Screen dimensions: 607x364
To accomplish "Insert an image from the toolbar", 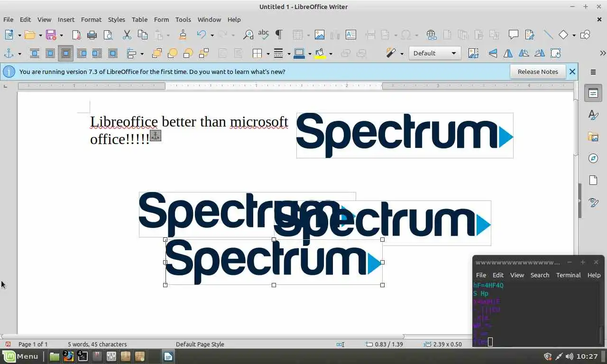I will tap(320, 35).
